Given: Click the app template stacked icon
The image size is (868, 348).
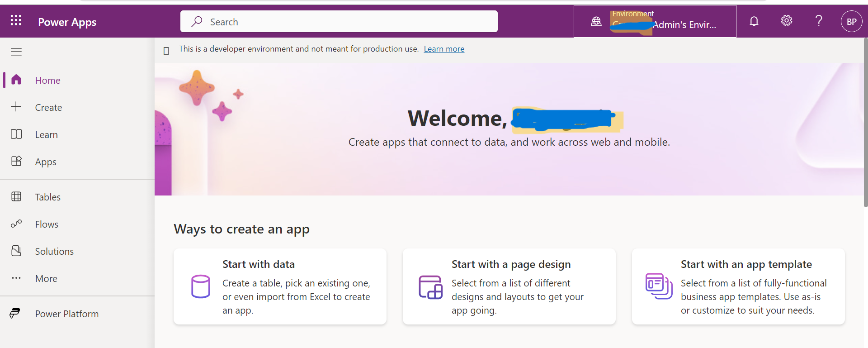Looking at the screenshot, I should coord(659,286).
